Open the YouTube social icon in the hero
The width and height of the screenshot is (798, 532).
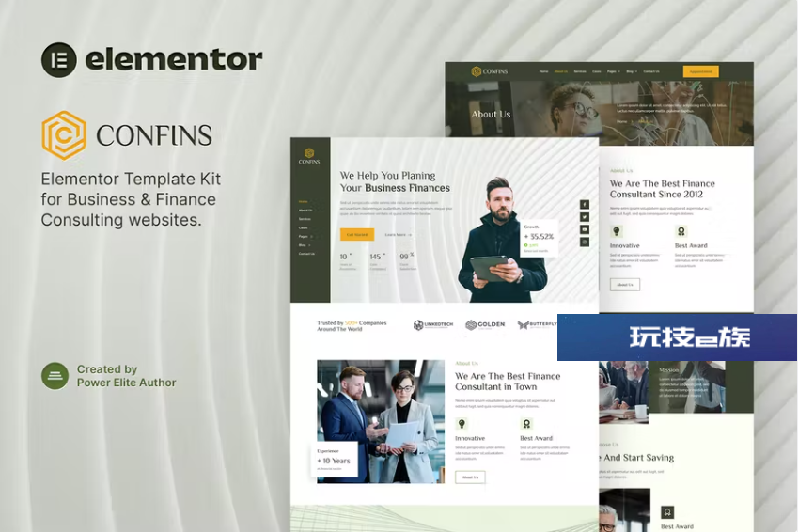tap(585, 229)
